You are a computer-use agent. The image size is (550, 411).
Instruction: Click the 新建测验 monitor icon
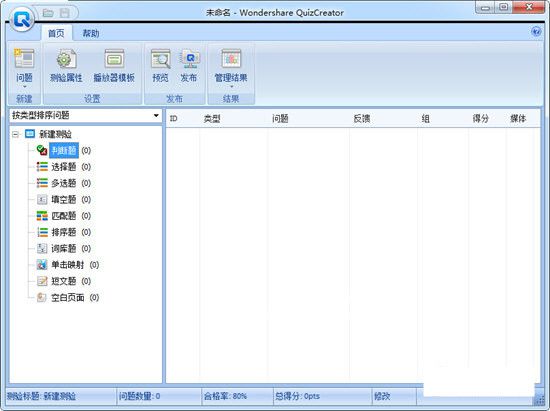[x=30, y=134]
